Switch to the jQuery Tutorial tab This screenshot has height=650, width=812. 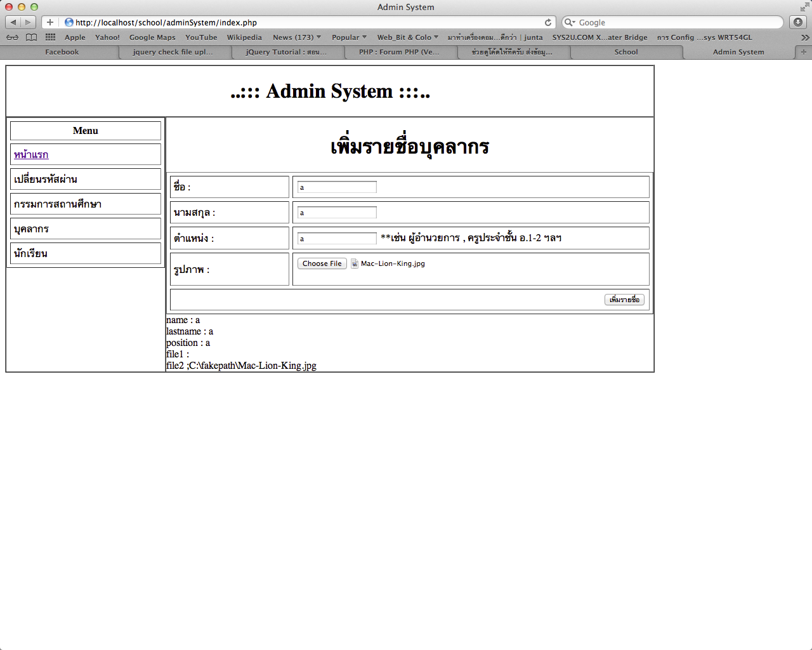pyautogui.click(x=286, y=52)
